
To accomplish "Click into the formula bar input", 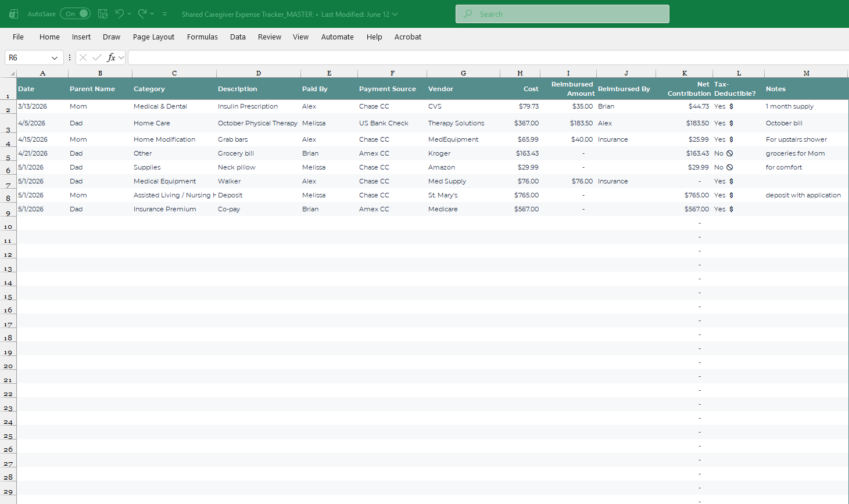I will tap(488, 57).
